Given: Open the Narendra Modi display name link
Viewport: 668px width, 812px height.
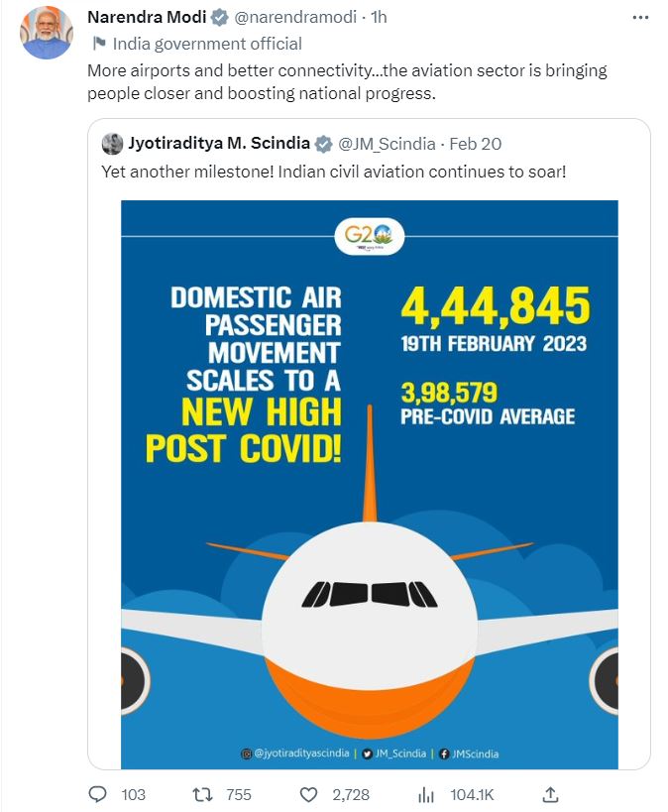Looking at the screenshot, I should [147, 18].
